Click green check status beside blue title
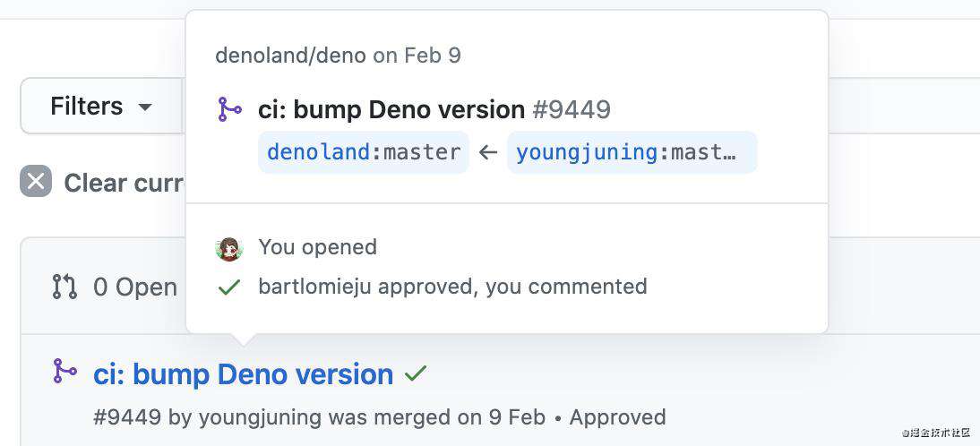980x446 pixels. pyautogui.click(x=415, y=373)
